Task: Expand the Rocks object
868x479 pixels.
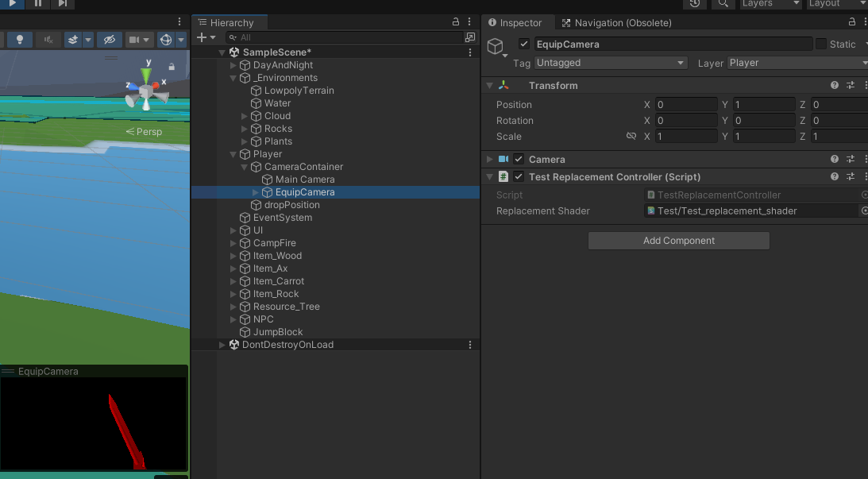Action: click(244, 129)
